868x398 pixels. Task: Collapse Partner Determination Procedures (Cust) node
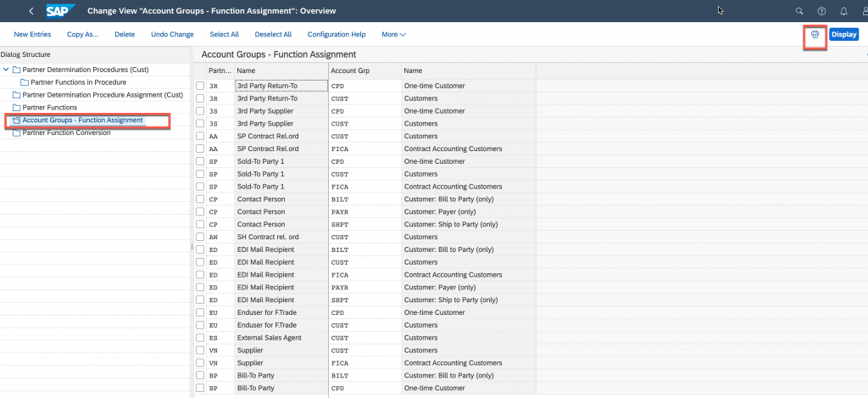click(x=6, y=70)
